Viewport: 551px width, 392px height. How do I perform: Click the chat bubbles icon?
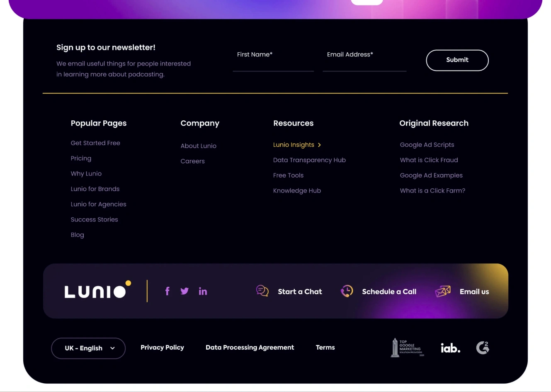pyautogui.click(x=262, y=291)
